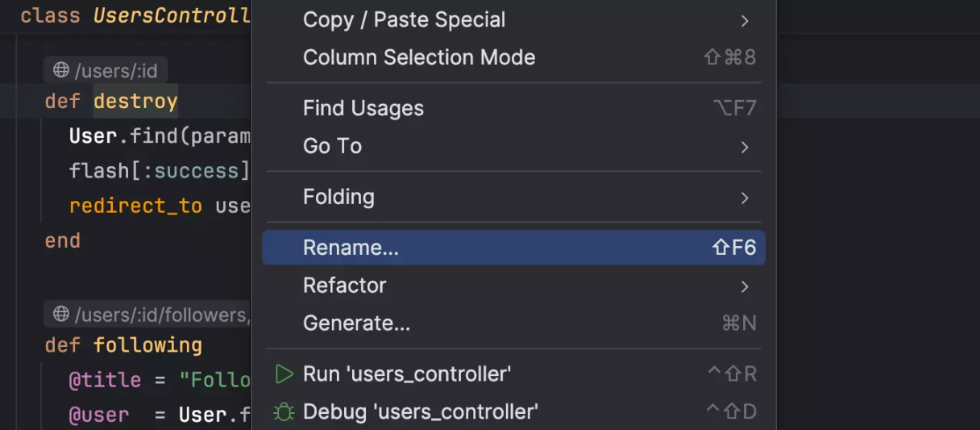980x430 pixels.
Task: Choose Find Usages menu entry
Action: pos(363,108)
